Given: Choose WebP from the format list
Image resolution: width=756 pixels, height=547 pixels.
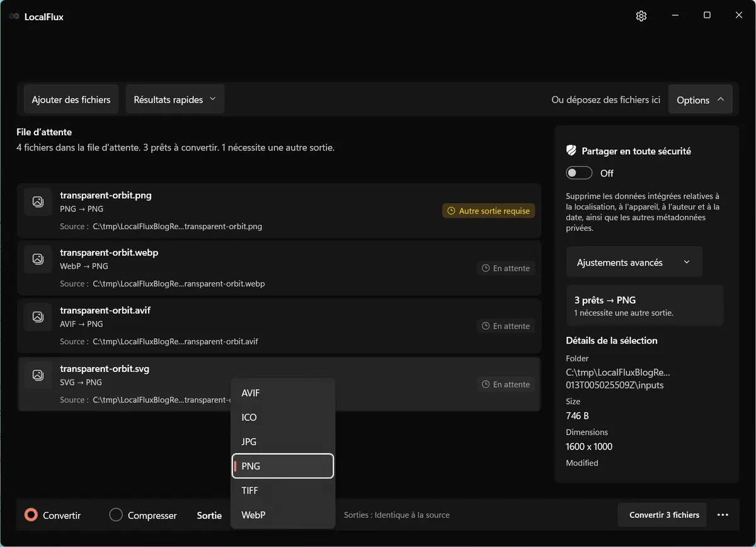Looking at the screenshot, I should point(283,515).
